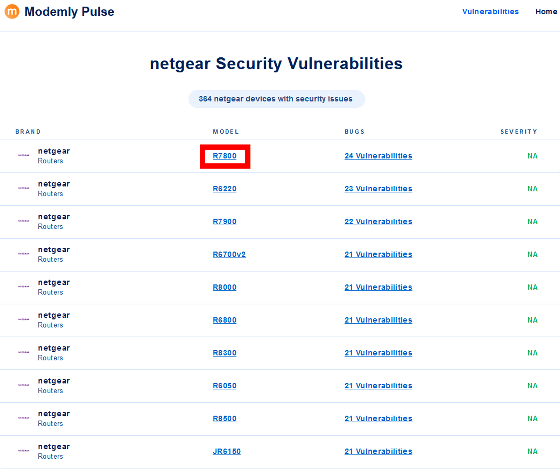Open the R8300 model link
Image resolution: width=560 pixels, height=473 pixels.
click(225, 353)
